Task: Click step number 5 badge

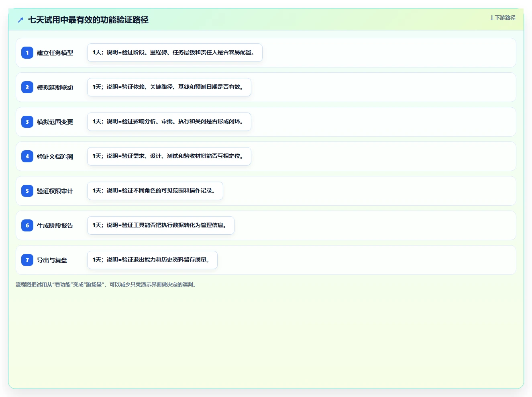Action: coord(27,191)
